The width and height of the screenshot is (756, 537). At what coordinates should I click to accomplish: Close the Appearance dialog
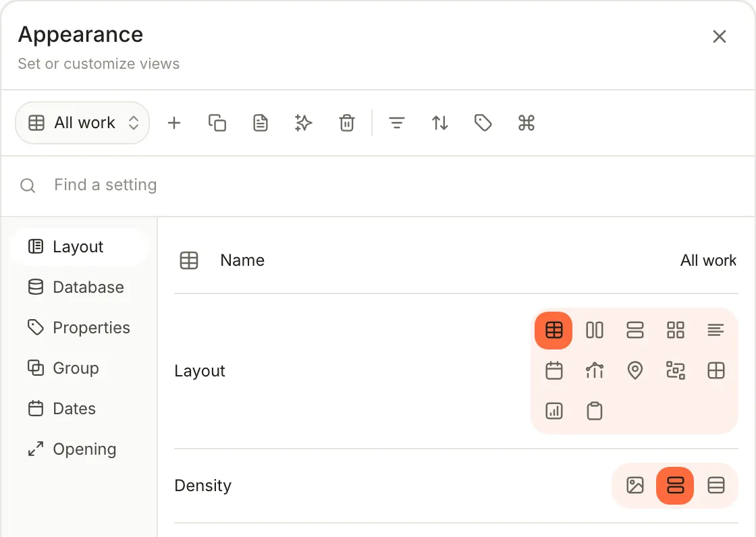coord(720,36)
